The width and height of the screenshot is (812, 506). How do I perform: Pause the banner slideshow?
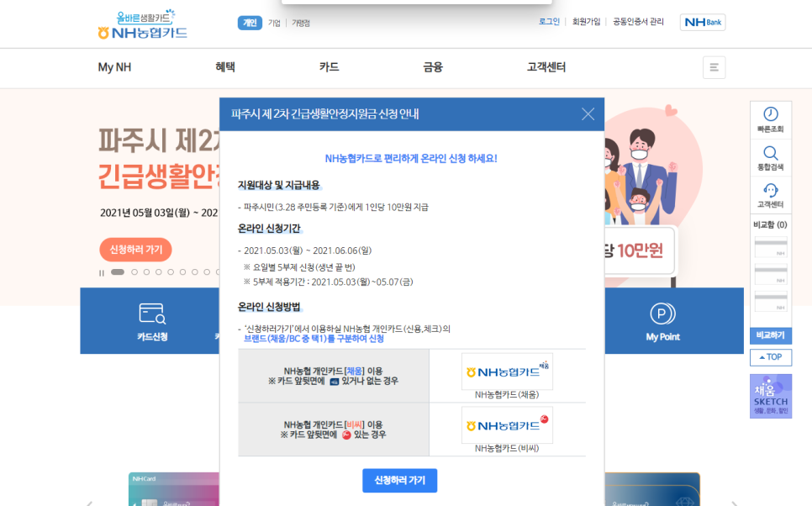[102, 272]
